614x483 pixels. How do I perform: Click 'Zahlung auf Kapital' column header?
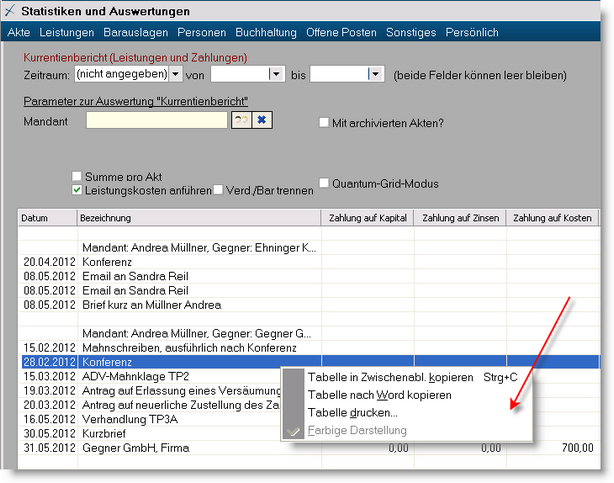click(x=367, y=218)
